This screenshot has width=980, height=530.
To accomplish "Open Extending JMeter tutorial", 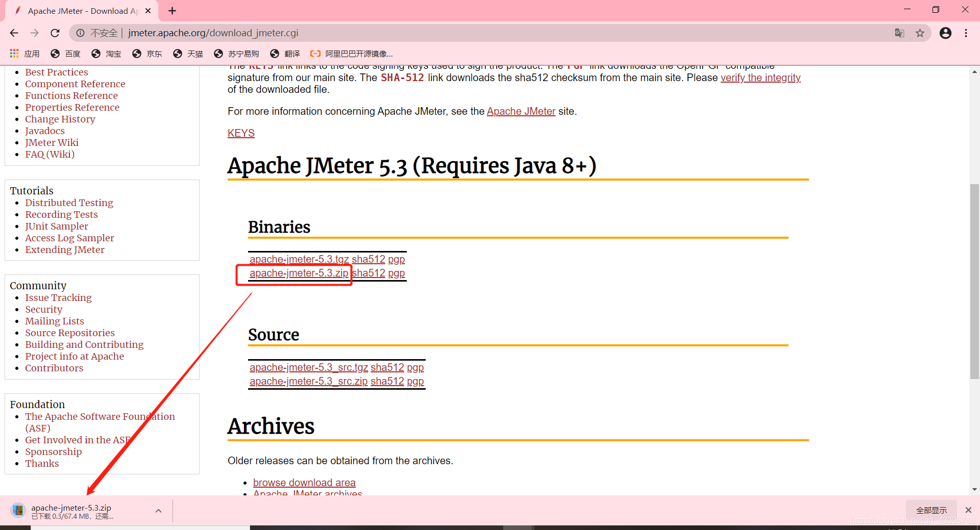I will pyautogui.click(x=65, y=249).
